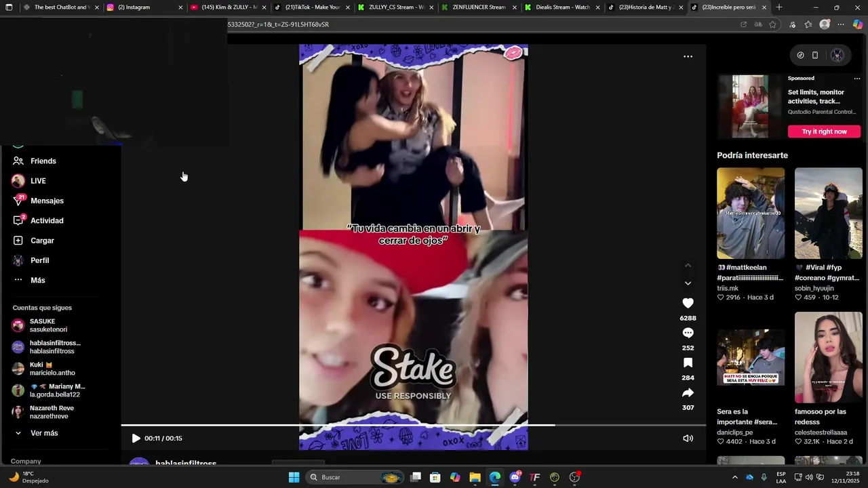Open the sobin_hyuujin Viral video thumbnail
The width and height of the screenshot is (868, 488).
tap(829, 213)
